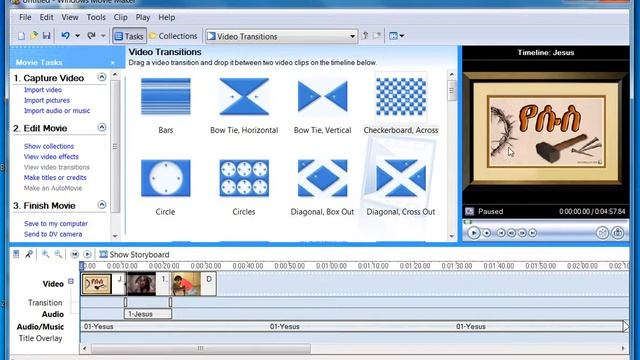
Task: Click the View video effects link
Action: click(51, 157)
